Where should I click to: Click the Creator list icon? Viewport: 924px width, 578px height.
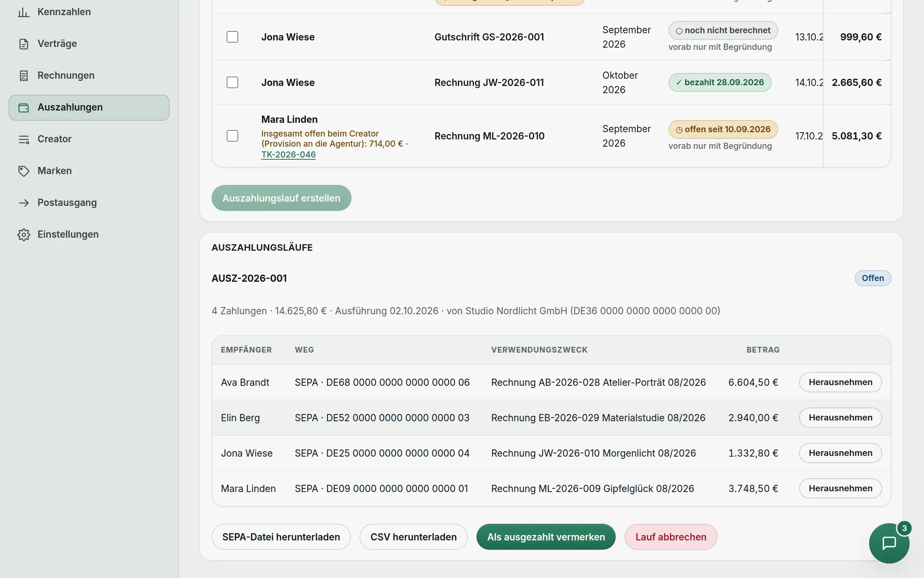[x=24, y=139]
